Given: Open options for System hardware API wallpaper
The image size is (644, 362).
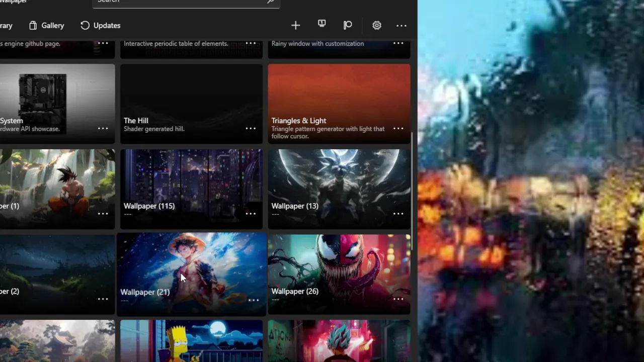Looking at the screenshot, I should tap(103, 129).
